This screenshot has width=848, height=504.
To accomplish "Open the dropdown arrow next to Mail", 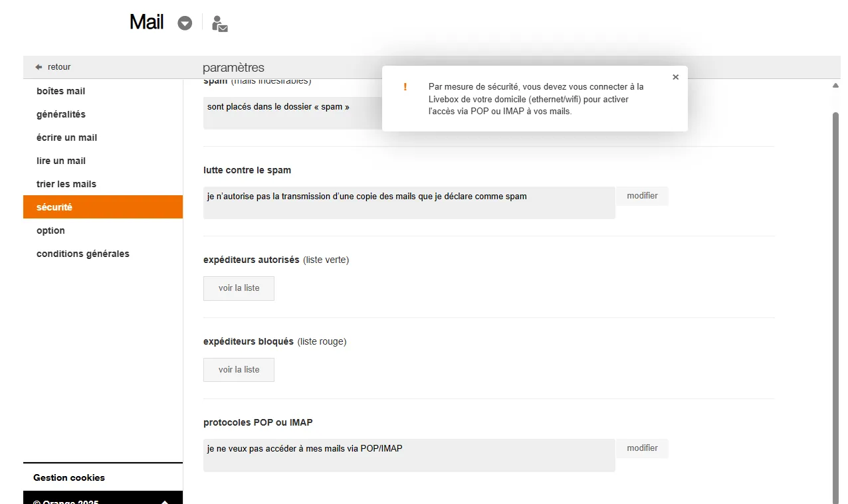I will [x=185, y=23].
